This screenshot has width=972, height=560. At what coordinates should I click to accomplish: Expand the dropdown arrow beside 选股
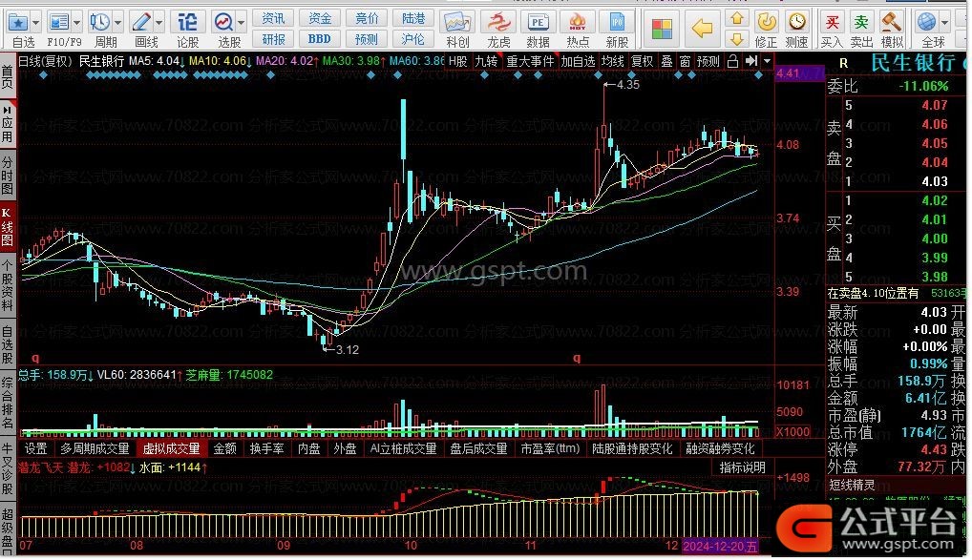pos(242,24)
